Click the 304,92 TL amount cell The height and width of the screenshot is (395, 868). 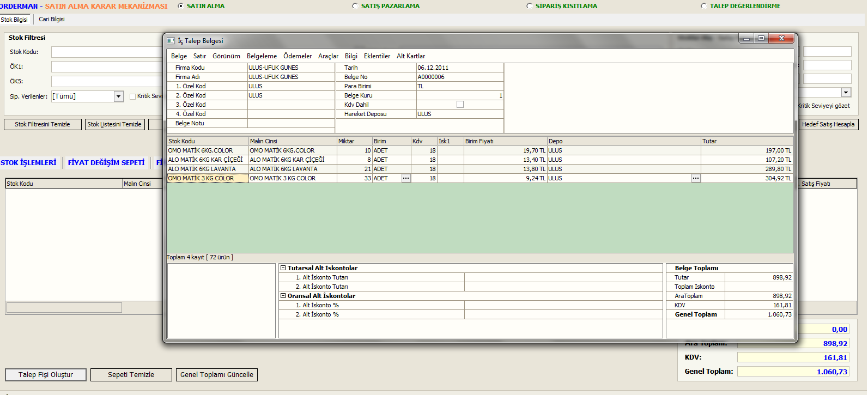point(746,178)
